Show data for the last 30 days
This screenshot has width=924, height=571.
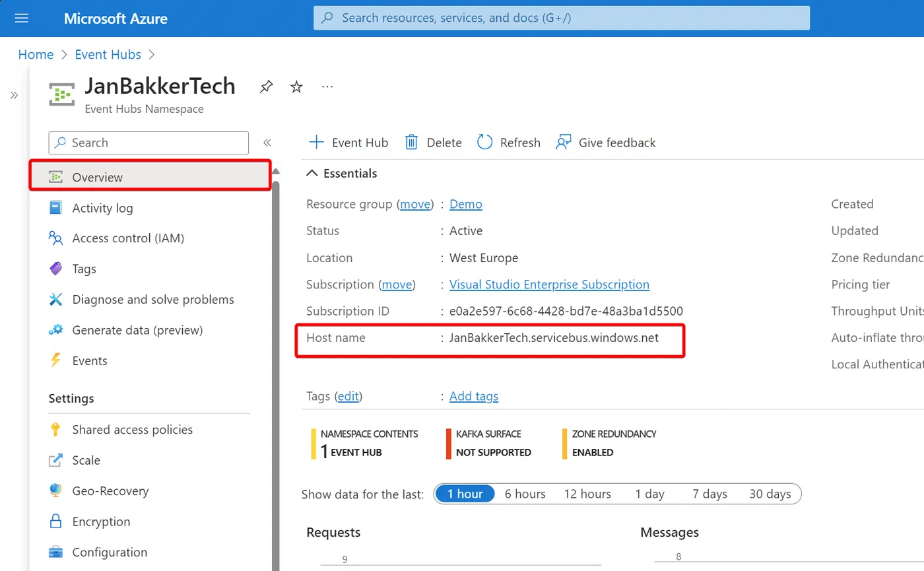[770, 494]
